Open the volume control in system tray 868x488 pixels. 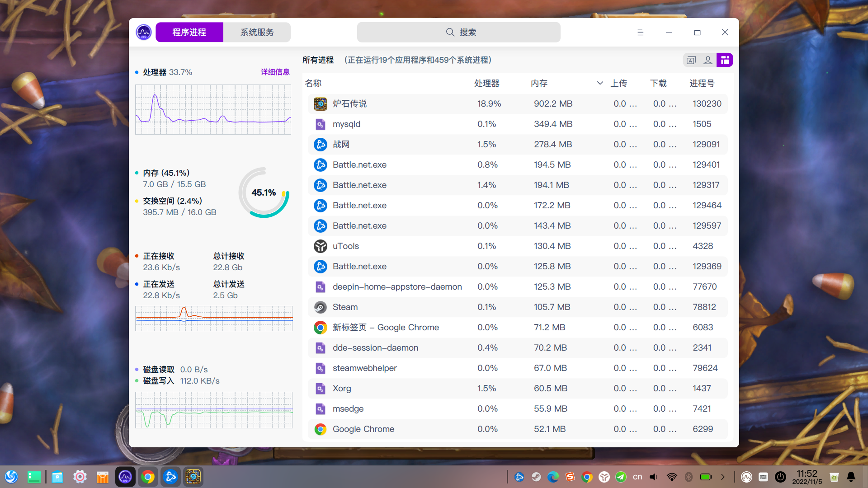click(x=653, y=477)
